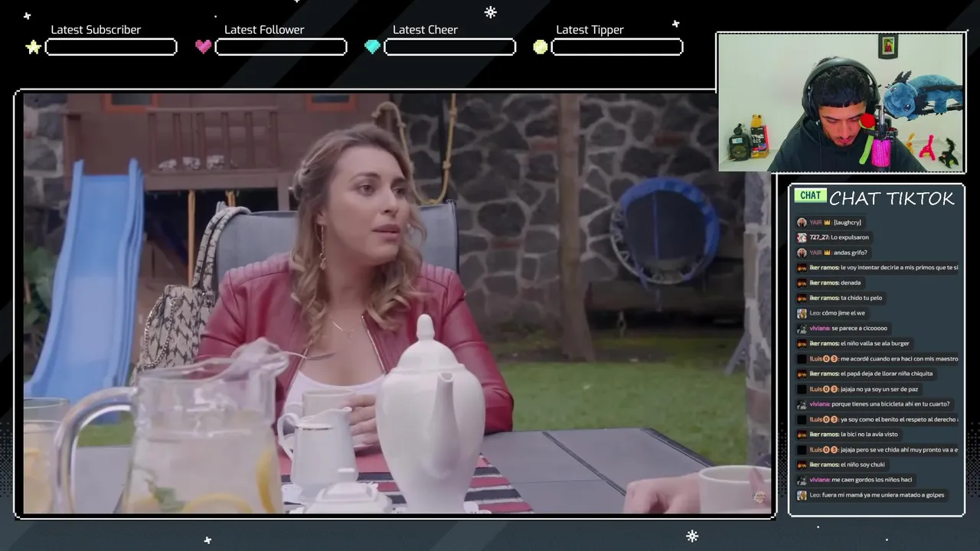Click the Latest Follower name box
This screenshot has height=551, width=980.
[281, 47]
